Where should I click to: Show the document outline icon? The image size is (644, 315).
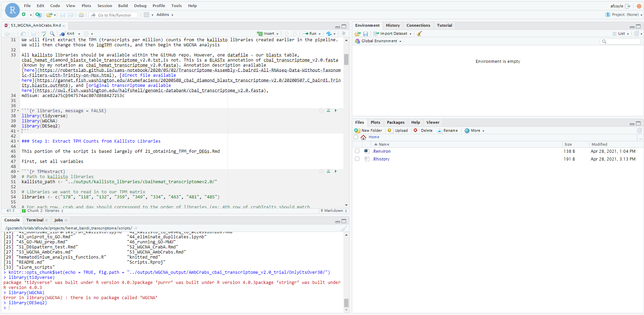(x=343, y=33)
